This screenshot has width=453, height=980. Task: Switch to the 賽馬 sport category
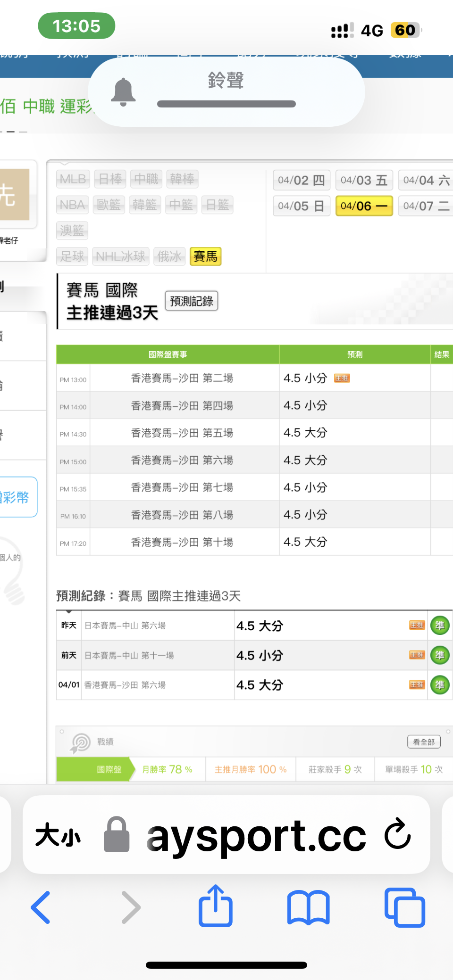(x=205, y=256)
